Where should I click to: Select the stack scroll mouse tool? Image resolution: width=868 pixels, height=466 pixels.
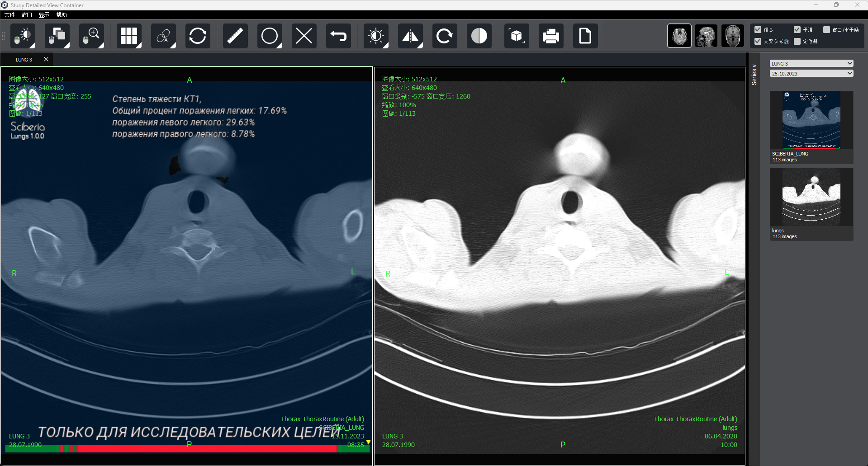tap(57, 36)
